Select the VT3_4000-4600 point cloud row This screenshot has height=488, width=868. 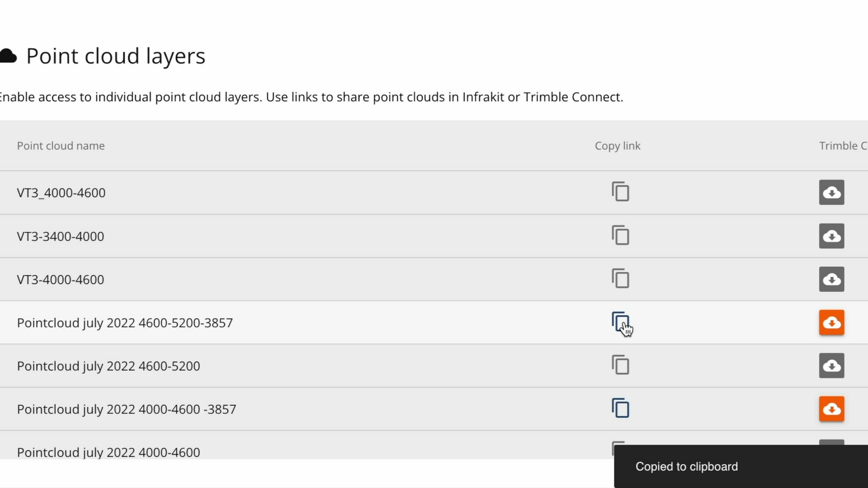[x=434, y=192]
